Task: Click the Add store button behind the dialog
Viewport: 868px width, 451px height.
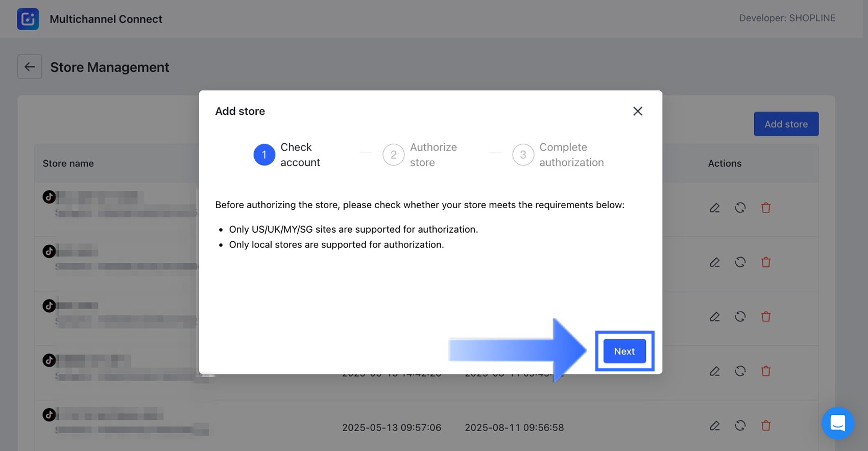Action: tap(786, 124)
